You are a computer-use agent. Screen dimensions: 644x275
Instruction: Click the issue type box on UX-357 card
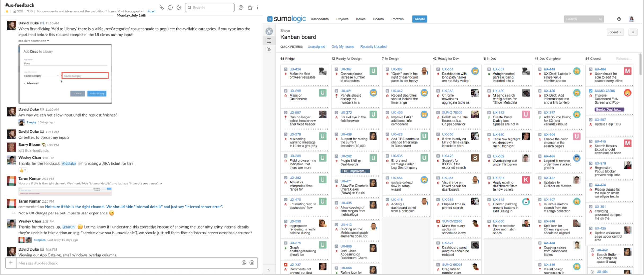[x=489, y=69]
